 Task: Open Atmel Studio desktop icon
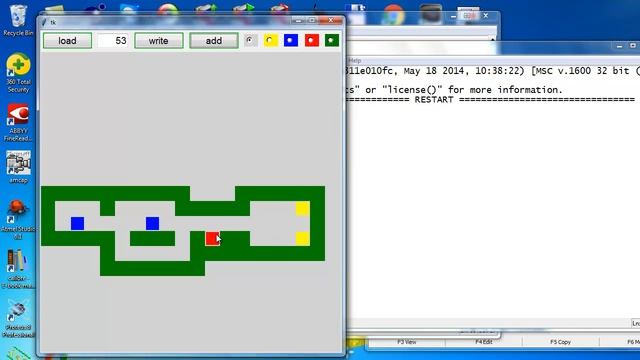[18, 220]
